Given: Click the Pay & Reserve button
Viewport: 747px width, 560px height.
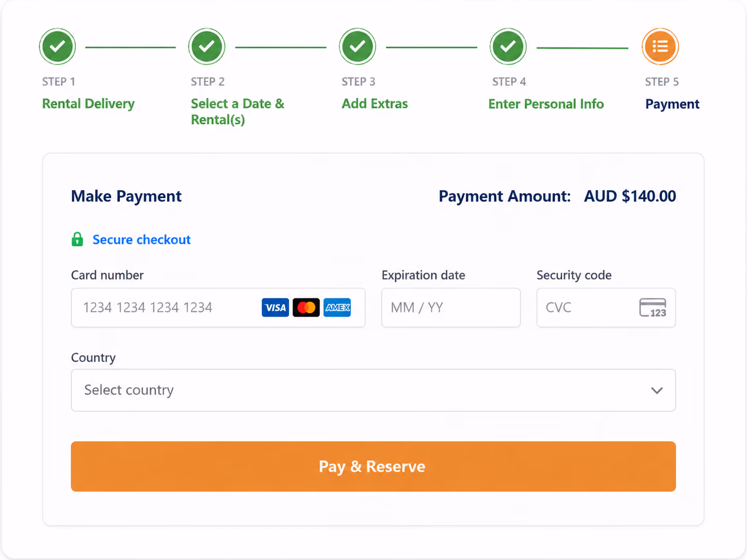Looking at the screenshot, I should pos(373,466).
